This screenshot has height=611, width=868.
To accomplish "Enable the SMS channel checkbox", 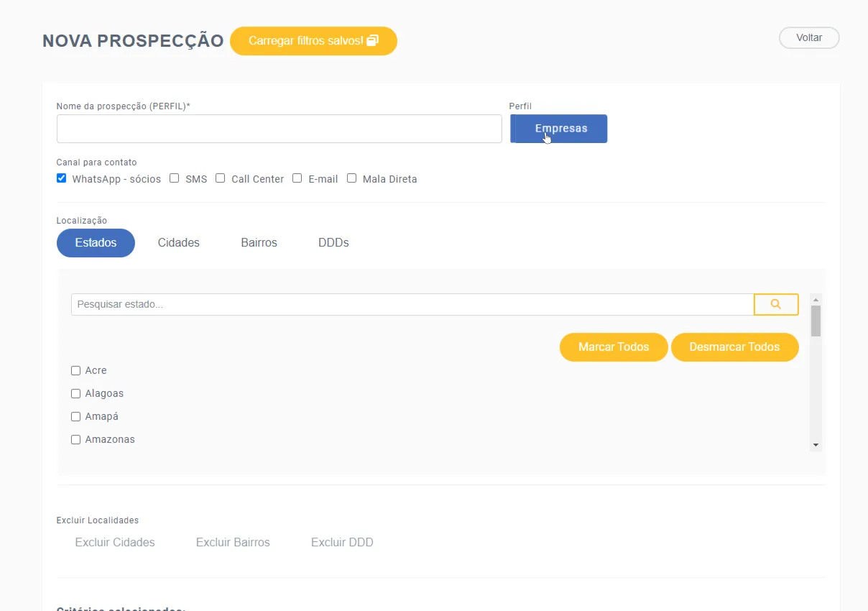I will [175, 178].
